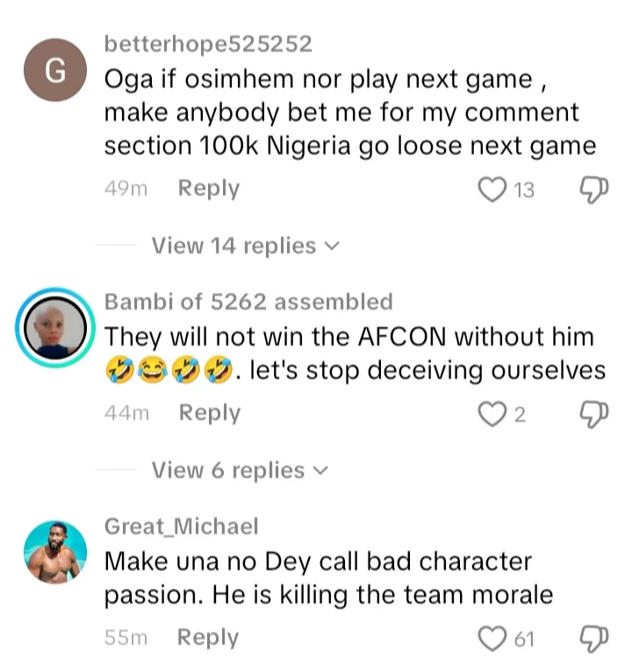Expand View 6 replies

[x=228, y=471]
